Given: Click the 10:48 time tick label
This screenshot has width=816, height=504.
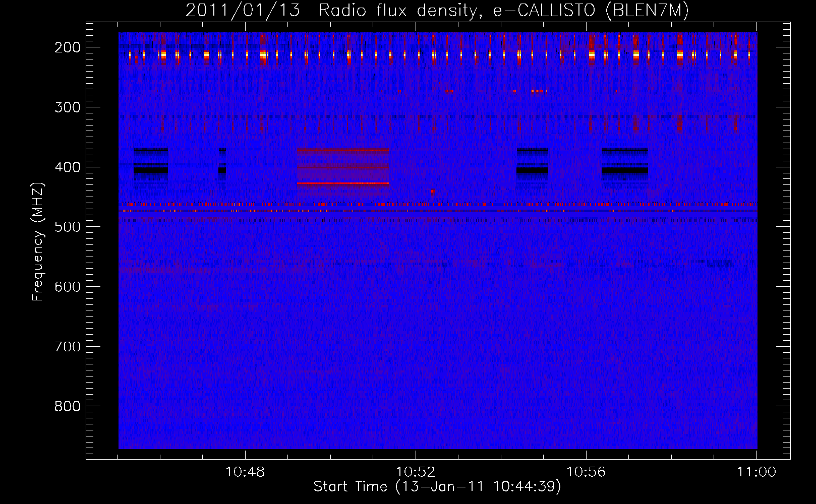Looking at the screenshot, I should [x=245, y=472].
